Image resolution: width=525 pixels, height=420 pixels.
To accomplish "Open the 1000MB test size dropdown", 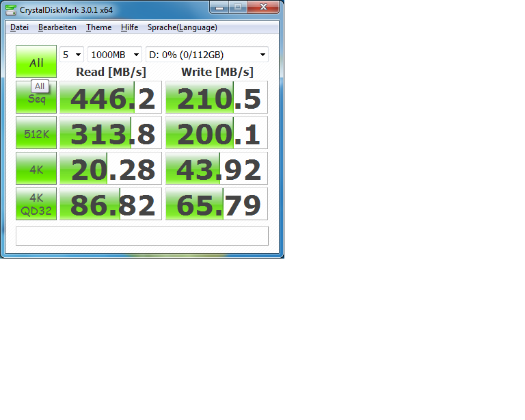I will pyautogui.click(x=115, y=54).
